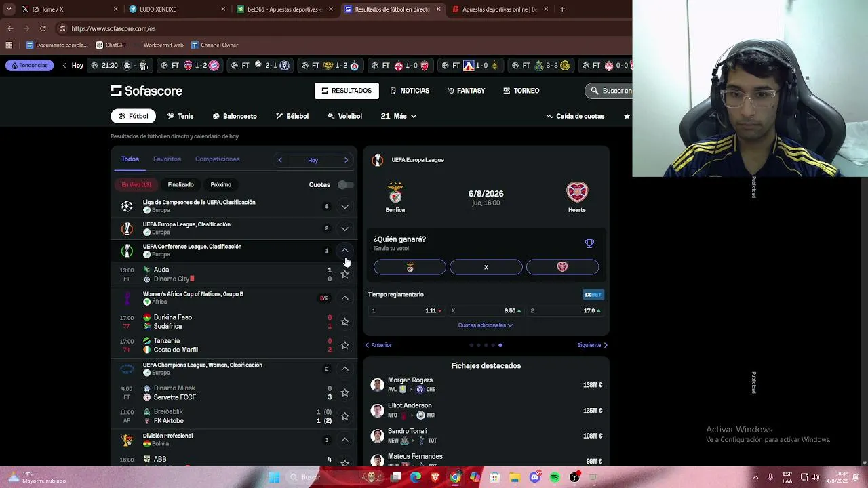Select the Todos tab

click(130, 159)
